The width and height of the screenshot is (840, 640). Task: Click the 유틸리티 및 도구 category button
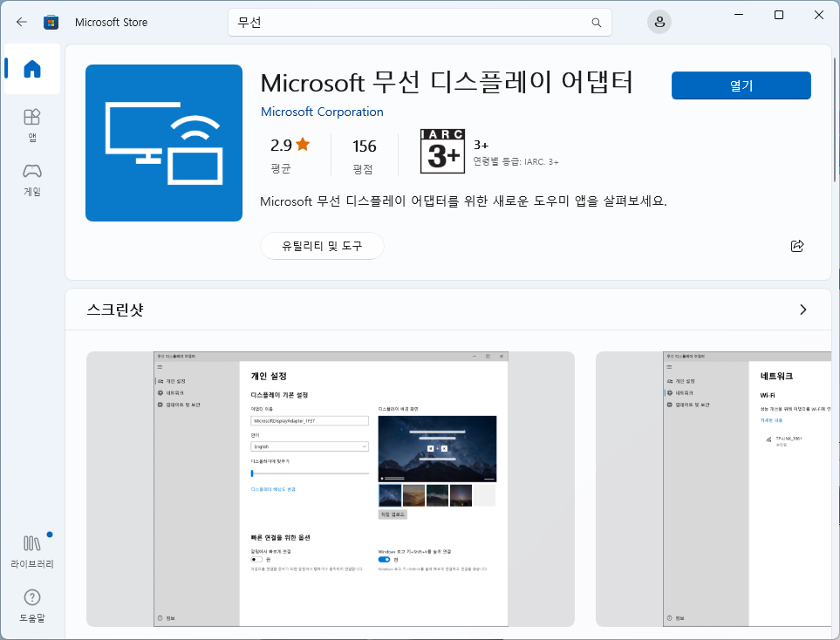coord(322,246)
